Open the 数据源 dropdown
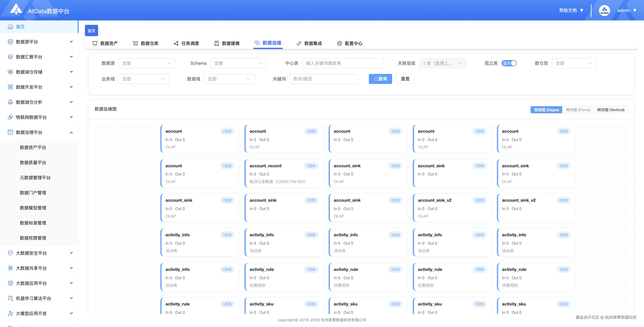The image size is (644, 327). coord(147,63)
